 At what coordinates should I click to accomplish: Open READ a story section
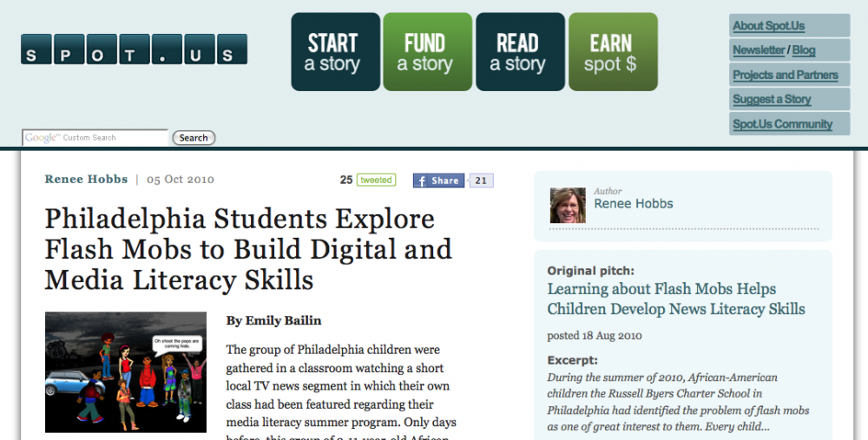pyautogui.click(x=520, y=52)
